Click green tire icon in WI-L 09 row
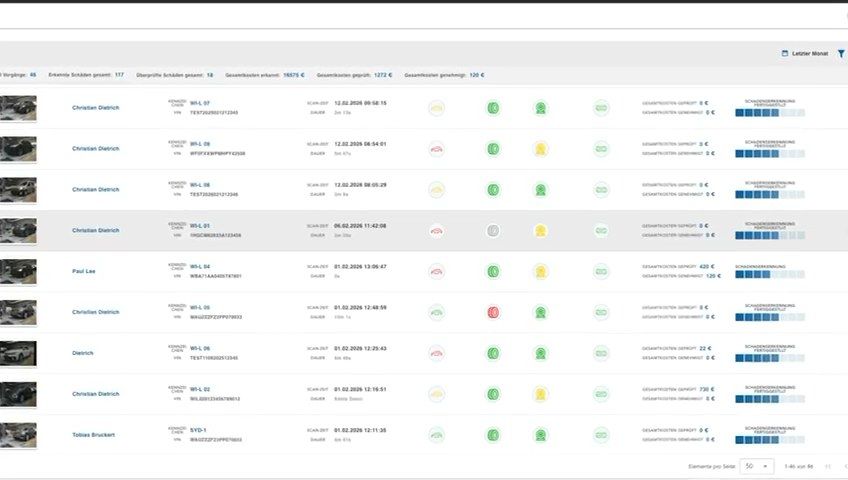This screenshot has height=480, width=848. [x=493, y=149]
